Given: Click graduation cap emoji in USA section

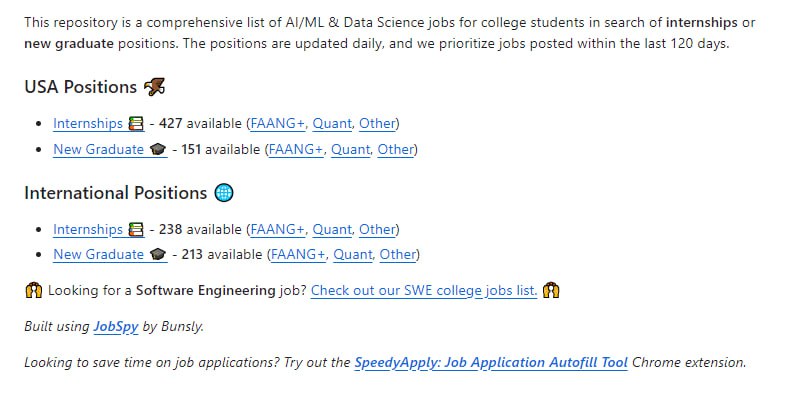Looking at the screenshot, I should coord(158,149).
